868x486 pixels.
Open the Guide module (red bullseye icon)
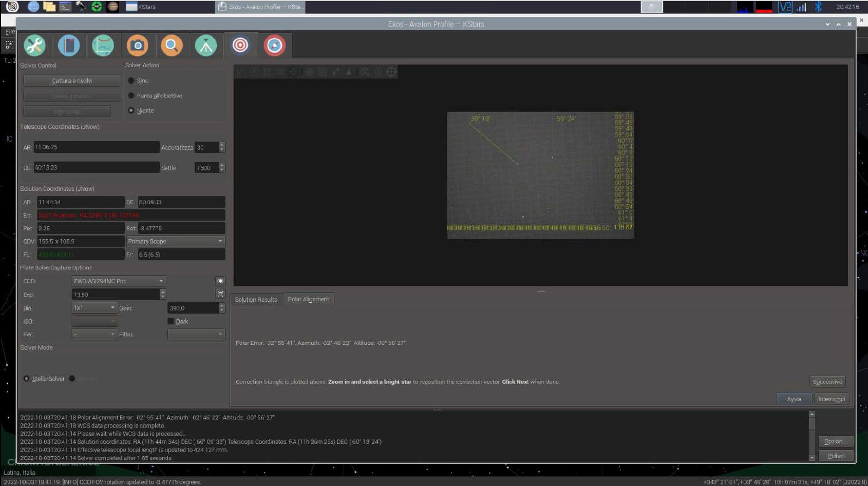[x=275, y=46]
